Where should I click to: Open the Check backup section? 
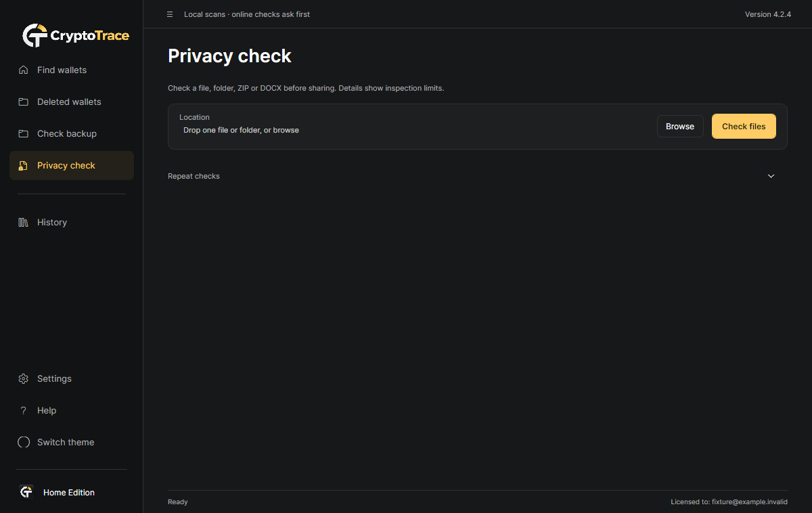[72, 133]
